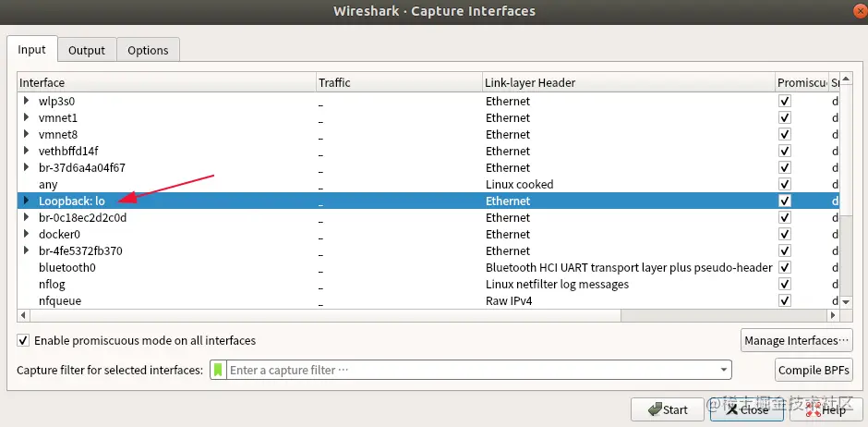Expand the Loopback: lo interface row

click(26, 201)
